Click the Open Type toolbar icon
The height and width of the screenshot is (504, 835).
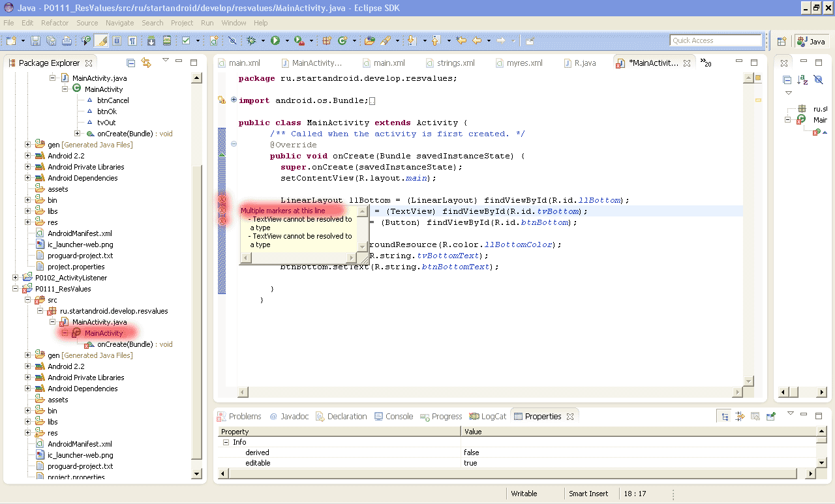(370, 40)
